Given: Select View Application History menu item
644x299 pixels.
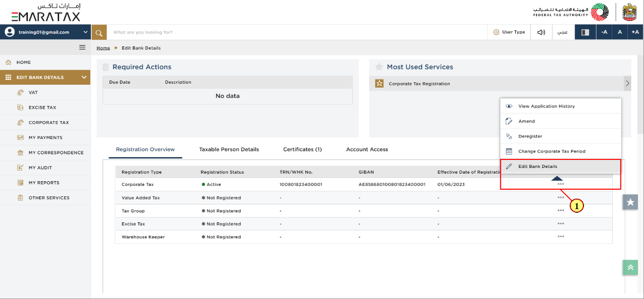Looking at the screenshot, I should (561, 106).
